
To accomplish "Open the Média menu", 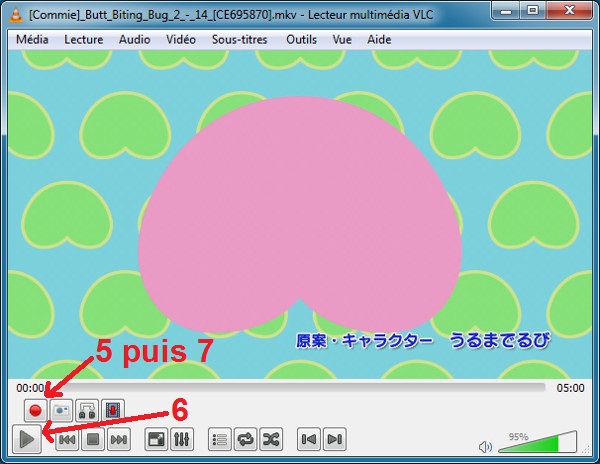I will [33, 39].
